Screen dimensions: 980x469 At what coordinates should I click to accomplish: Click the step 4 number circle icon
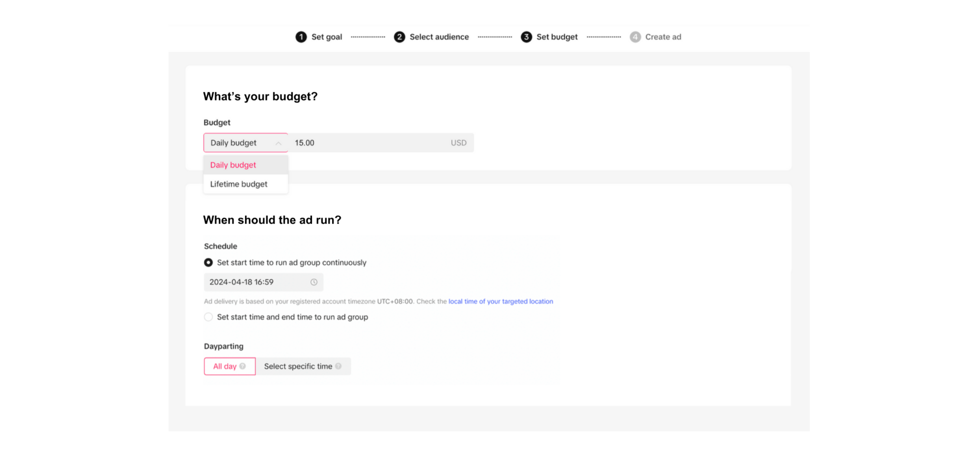[x=635, y=37]
